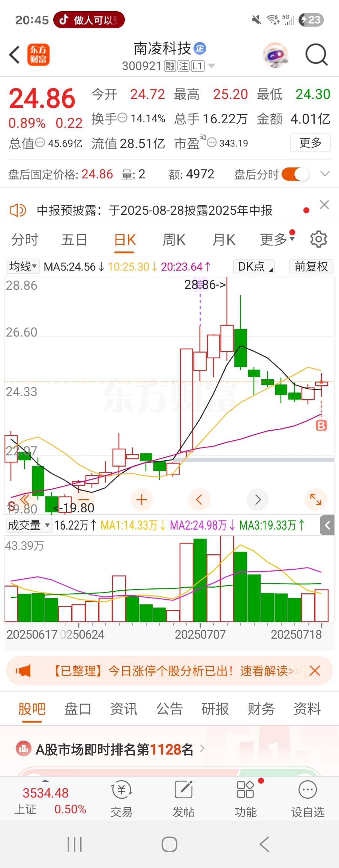Image resolution: width=339 pixels, height=868 pixels.
Task: Open Android recent apps button
Action: (75, 844)
